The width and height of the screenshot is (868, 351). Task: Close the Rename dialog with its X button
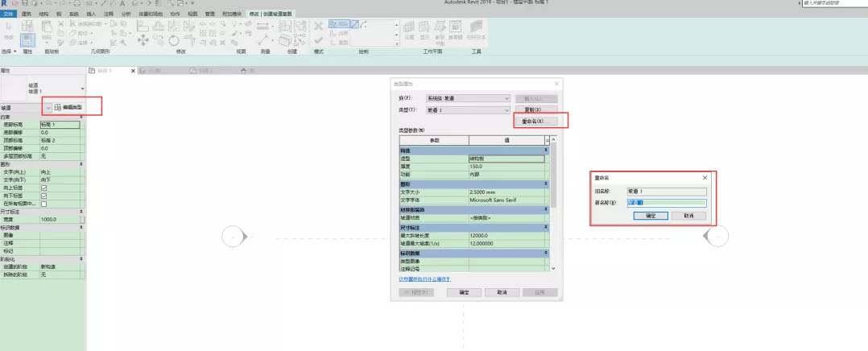[705, 178]
